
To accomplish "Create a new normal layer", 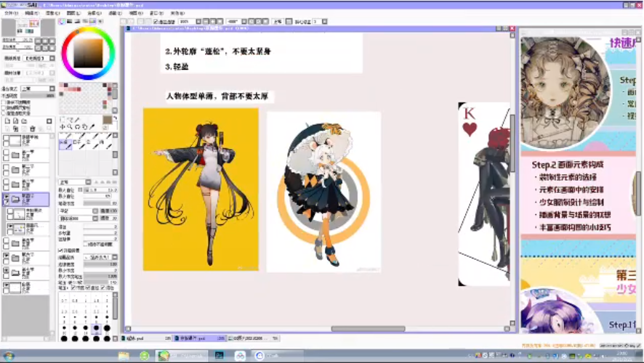I will point(7,121).
